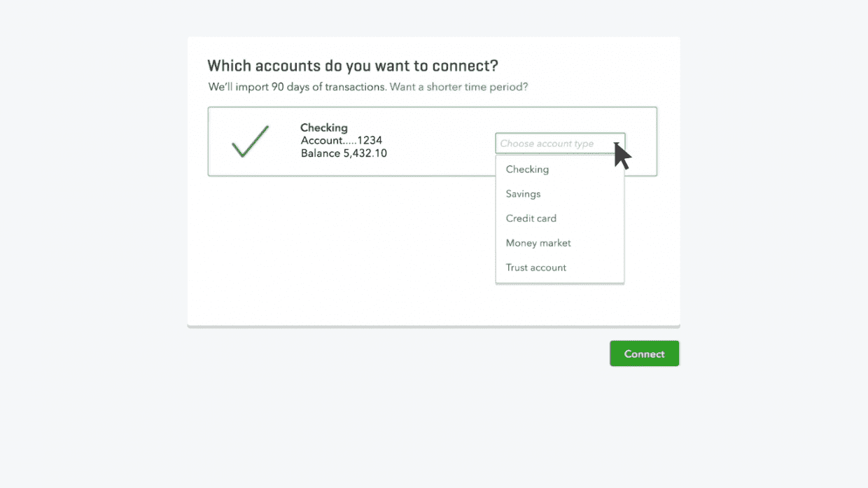Select Trust account from the dropdown
The height and width of the screenshot is (488, 868).
pos(536,267)
